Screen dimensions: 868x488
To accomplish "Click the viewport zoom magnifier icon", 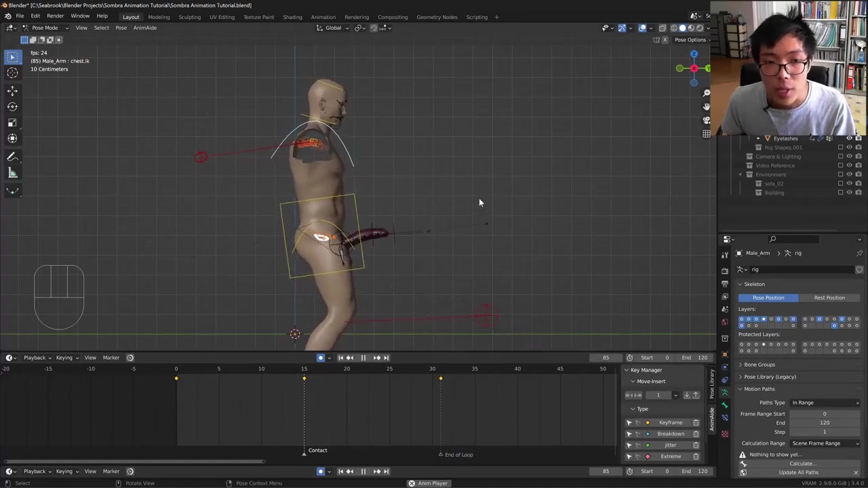I will click(706, 93).
